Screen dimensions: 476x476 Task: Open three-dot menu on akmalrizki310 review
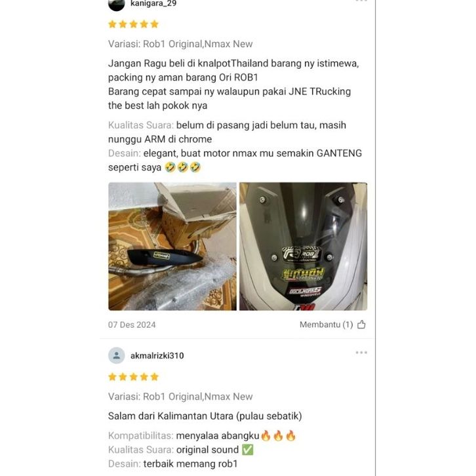(361, 353)
